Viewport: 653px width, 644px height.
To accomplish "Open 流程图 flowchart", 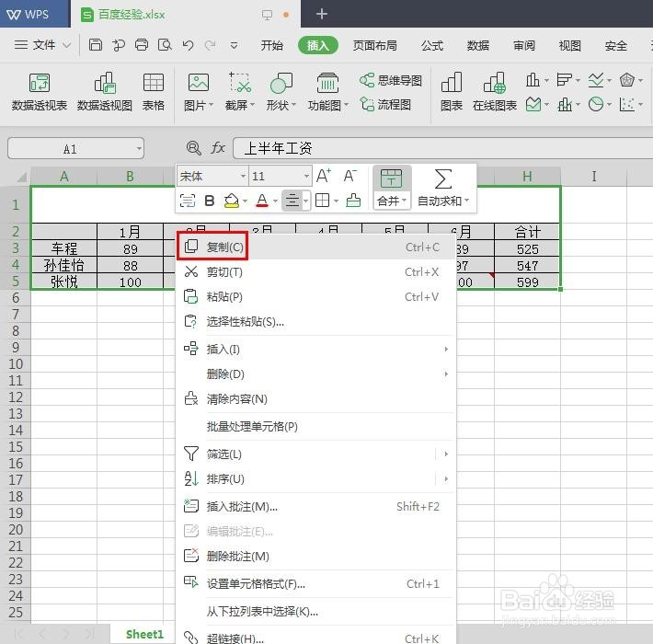I will coord(385,104).
